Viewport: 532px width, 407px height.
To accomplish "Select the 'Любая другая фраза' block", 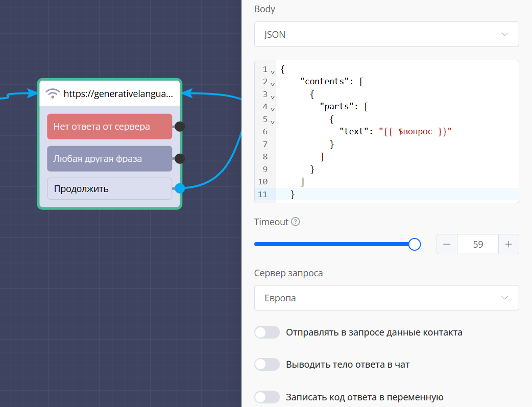I will 109,159.
